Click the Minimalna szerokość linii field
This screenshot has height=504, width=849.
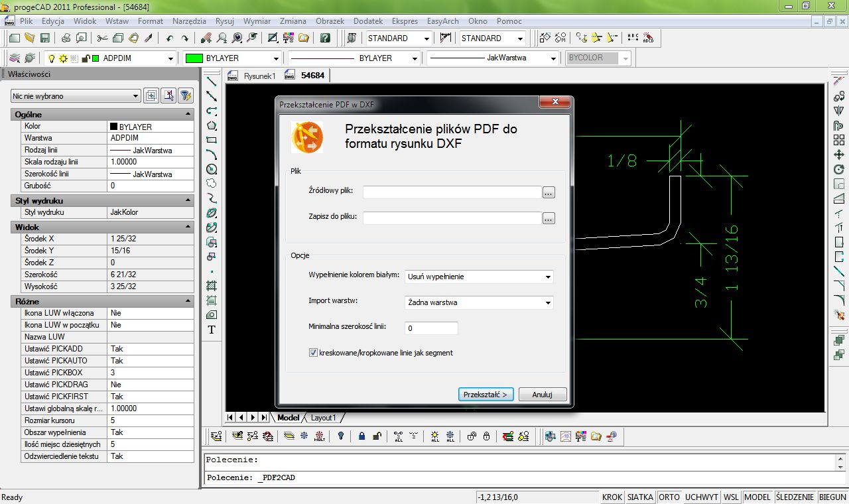(431, 328)
